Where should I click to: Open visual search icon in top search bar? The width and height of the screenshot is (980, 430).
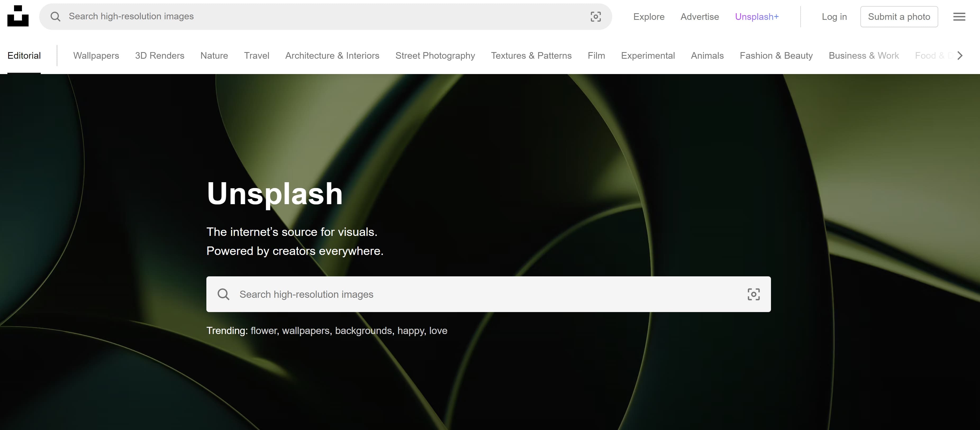595,16
